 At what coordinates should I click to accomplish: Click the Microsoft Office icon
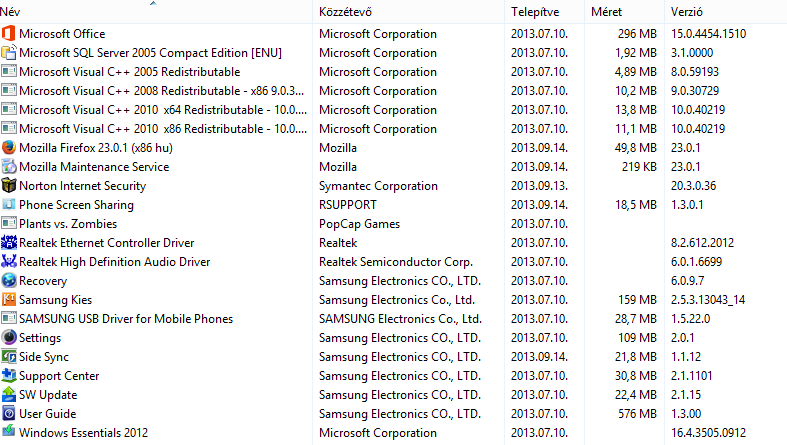tap(9, 34)
